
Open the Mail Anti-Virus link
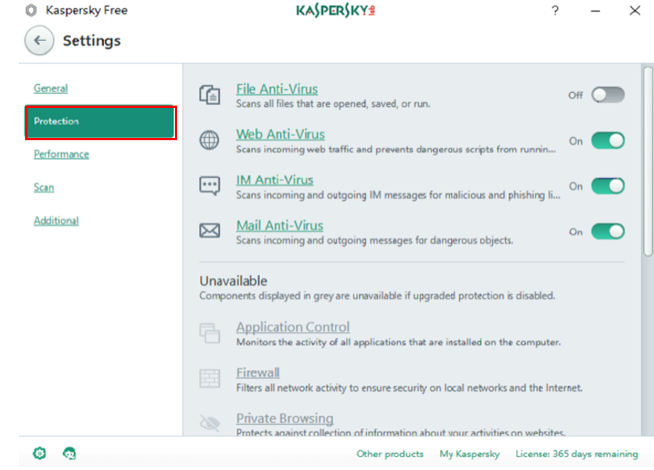pos(279,225)
